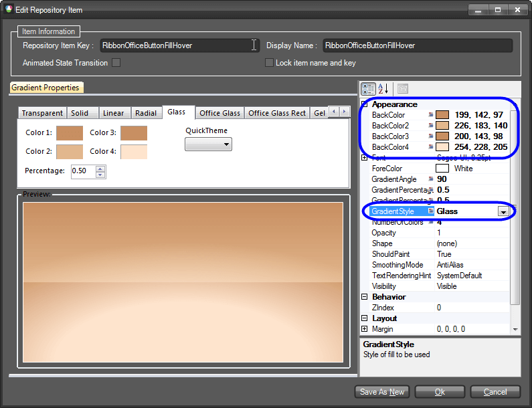Click the GradientAngle value 90
Screen dimensions: 532x408
point(442,179)
